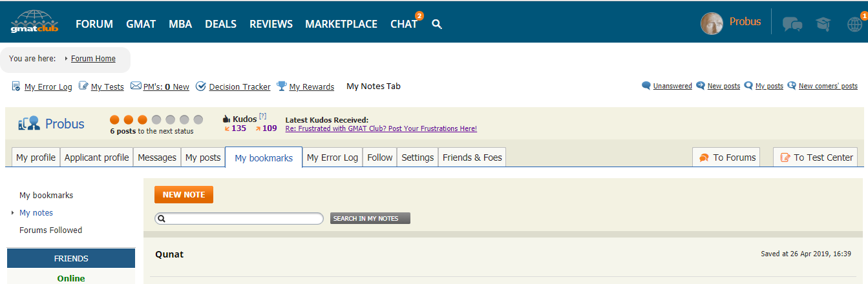Open the search magnifier icon in navbar

click(x=437, y=25)
